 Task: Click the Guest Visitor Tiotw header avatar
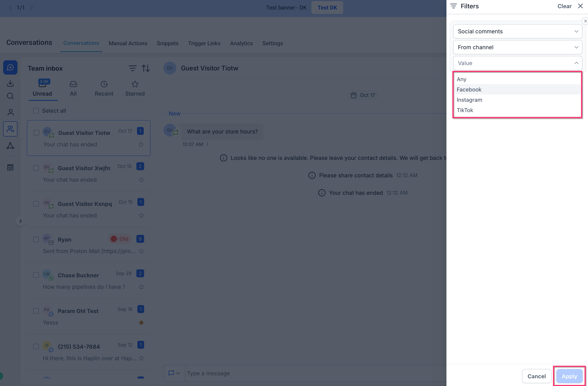click(170, 68)
